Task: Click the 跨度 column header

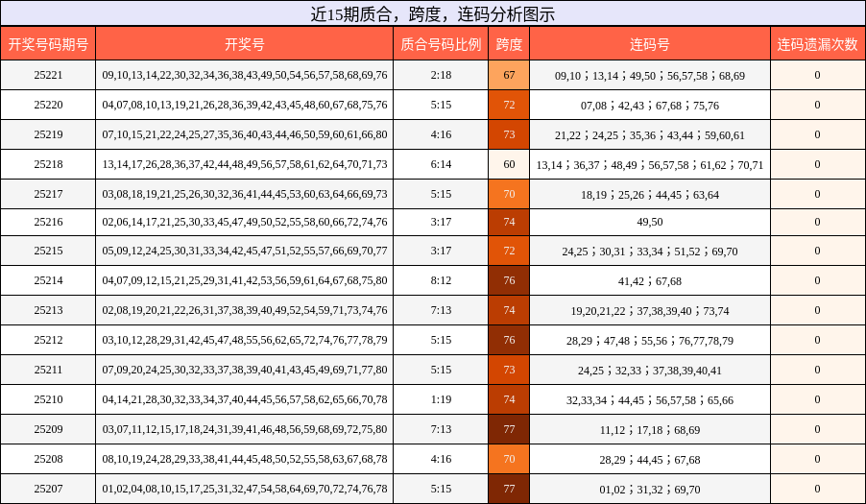Action: pyautogui.click(x=509, y=44)
